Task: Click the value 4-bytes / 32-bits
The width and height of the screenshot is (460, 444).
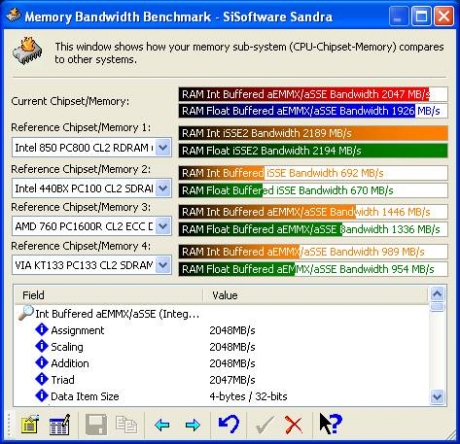Action: [x=248, y=396]
